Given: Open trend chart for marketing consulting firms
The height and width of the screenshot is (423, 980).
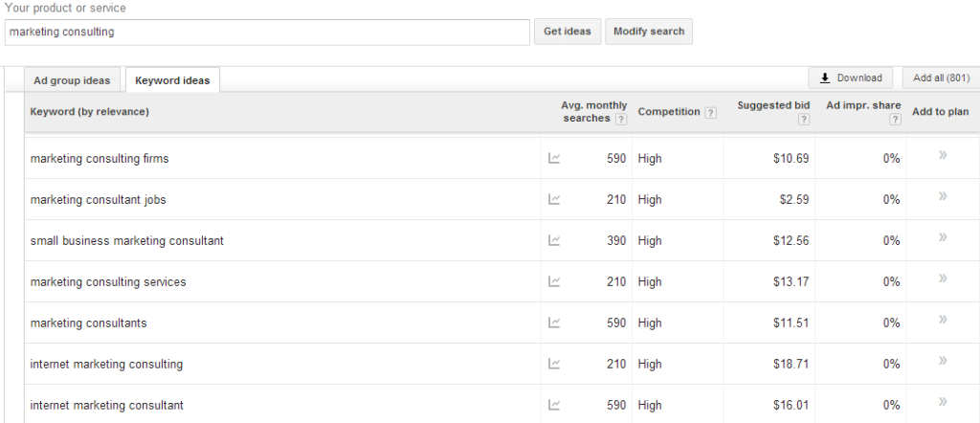Looking at the screenshot, I should coord(554,159).
